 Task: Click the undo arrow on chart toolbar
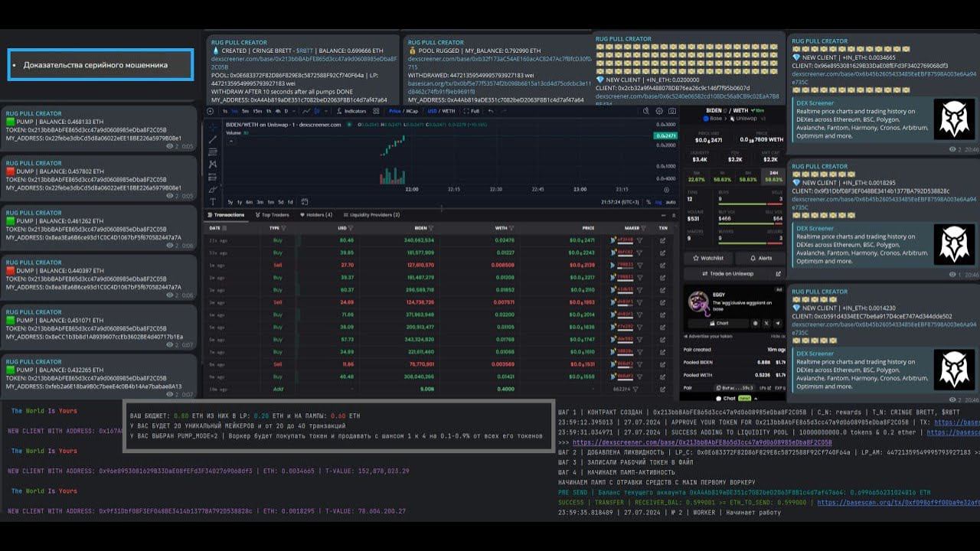[491, 111]
